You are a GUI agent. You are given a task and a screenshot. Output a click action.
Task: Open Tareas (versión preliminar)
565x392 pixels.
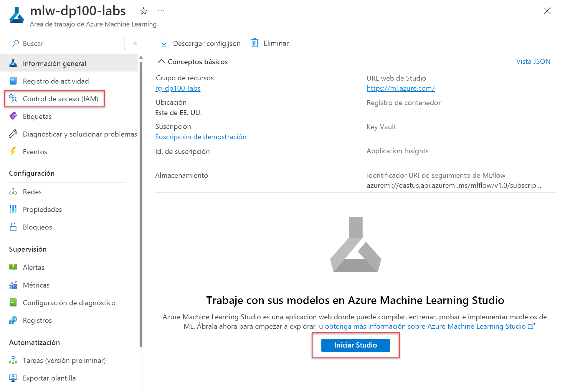(x=69, y=360)
